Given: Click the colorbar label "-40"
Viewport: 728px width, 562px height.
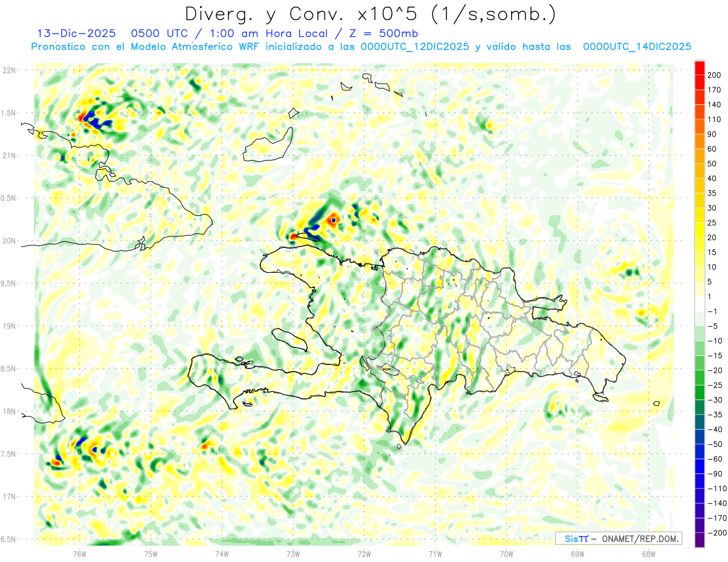Looking at the screenshot, I should pyautogui.click(x=715, y=429).
